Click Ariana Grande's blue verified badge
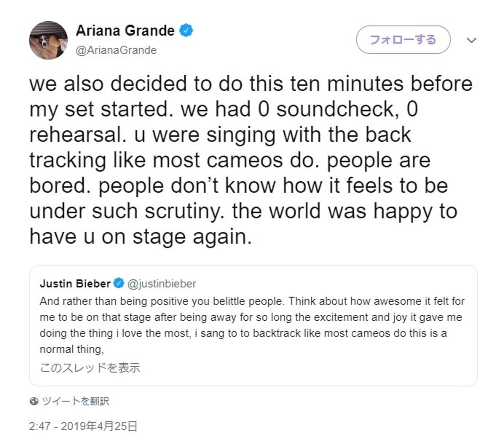Screen dimensions: 504x438 click(186, 30)
